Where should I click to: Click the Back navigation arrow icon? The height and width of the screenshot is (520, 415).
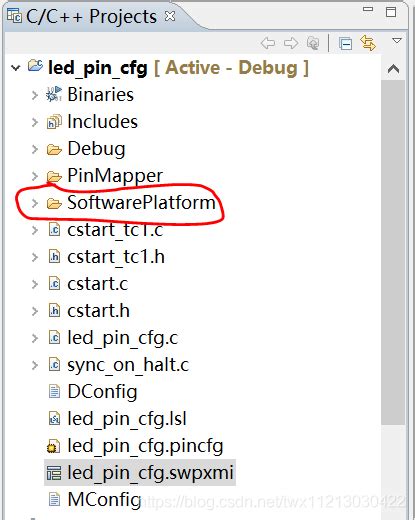(x=268, y=43)
